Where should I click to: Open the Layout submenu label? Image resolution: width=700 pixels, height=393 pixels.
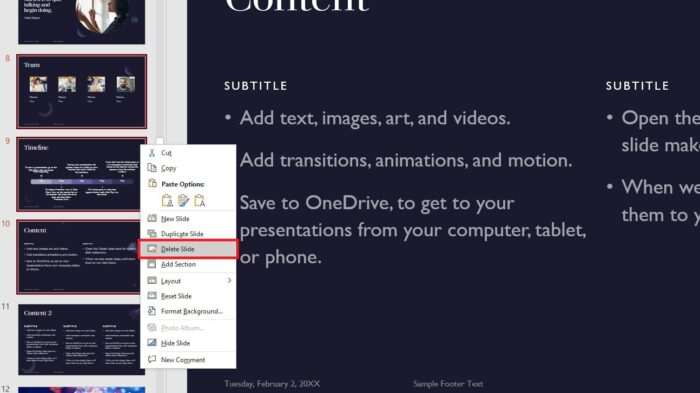(171, 281)
